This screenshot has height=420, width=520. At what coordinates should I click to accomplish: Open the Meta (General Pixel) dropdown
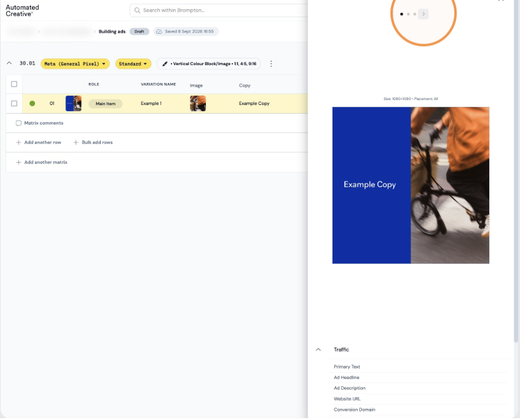(x=75, y=64)
